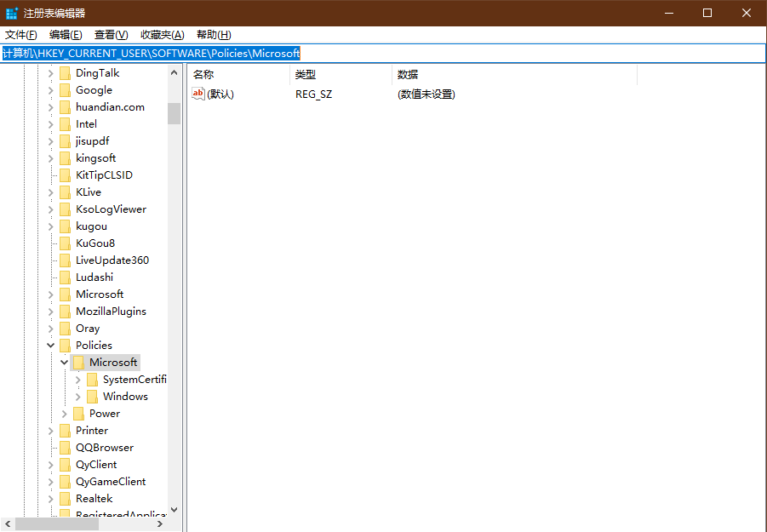The image size is (767, 532).
Task: Select the Ludashi key label
Action: [94, 277]
